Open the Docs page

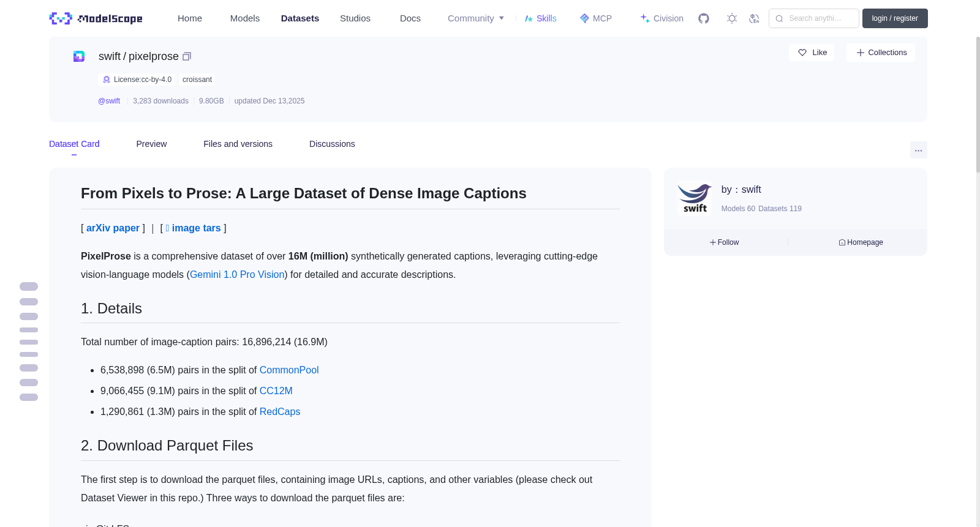point(410,18)
